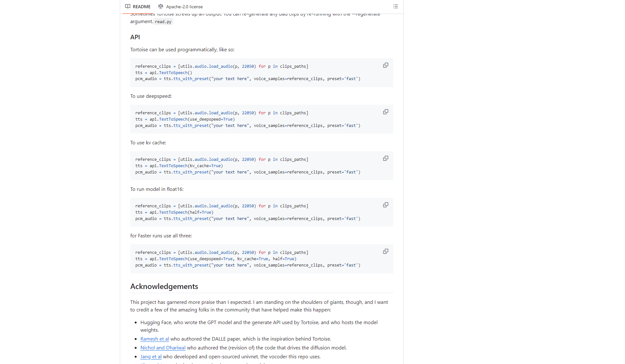Image resolution: width=625 pixels, height=364 pixels.
Task: Click the 'for Faster runs use all three' text
Action: [161, 235]
